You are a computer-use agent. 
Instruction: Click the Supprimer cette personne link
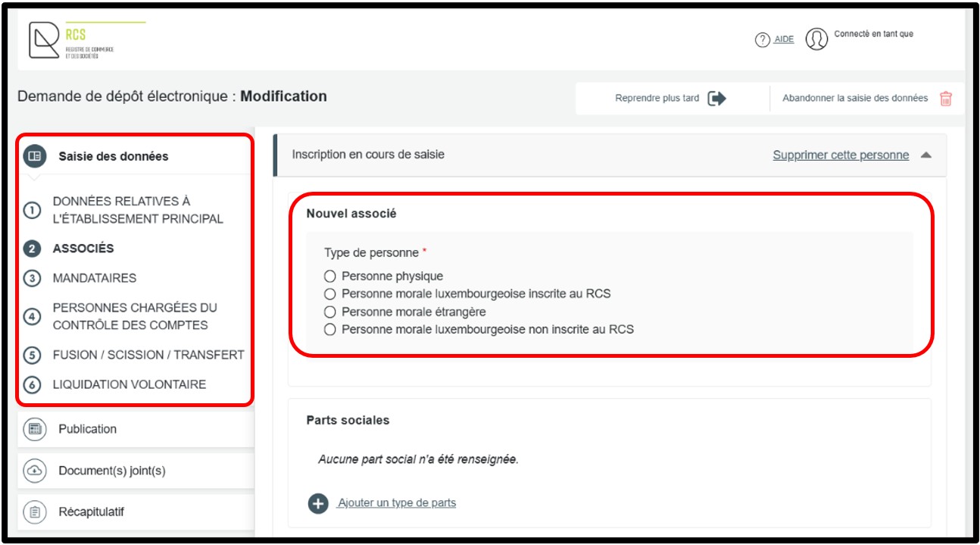click(x=841, y=155)
